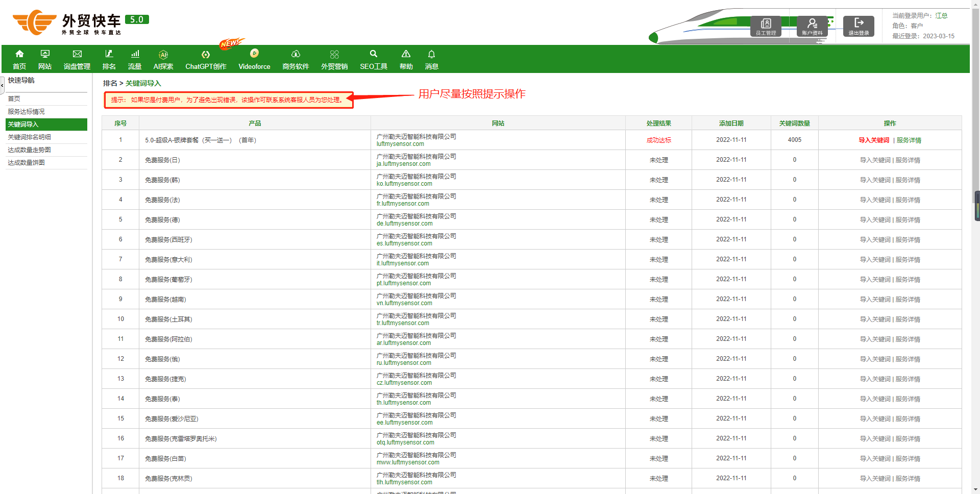Click the 外贸快车 logo
The image size is (980, 494).
click(x=81, y=22)
